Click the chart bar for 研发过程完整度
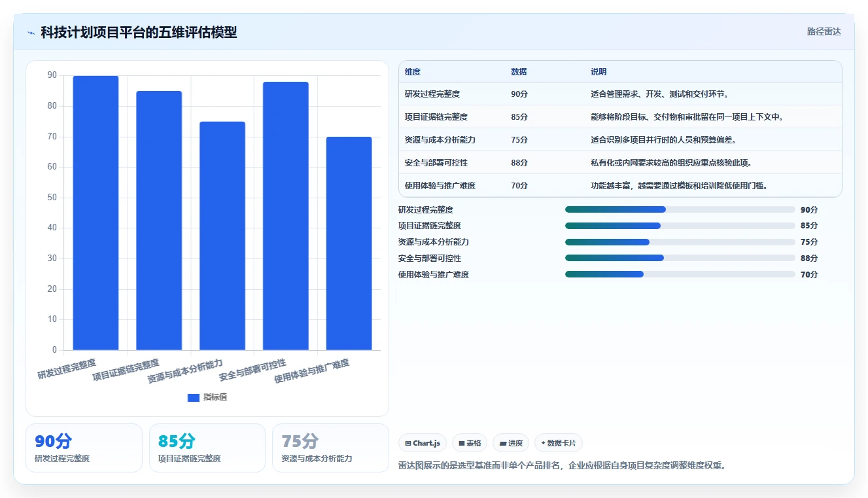The width and height of the screenshot is (868, 498). point(95,213)
